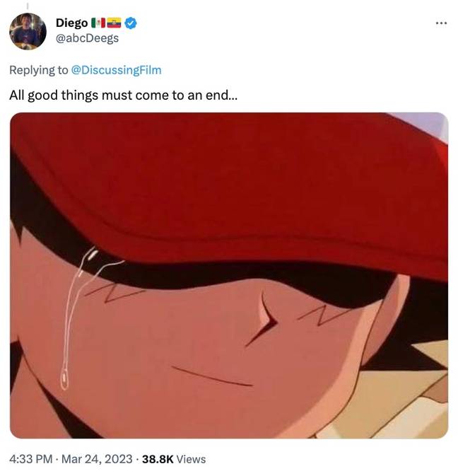Click the Mexico flag emoji
This screenshot has height=476, width=458.
pyautogui.click(x=98, y=23)
